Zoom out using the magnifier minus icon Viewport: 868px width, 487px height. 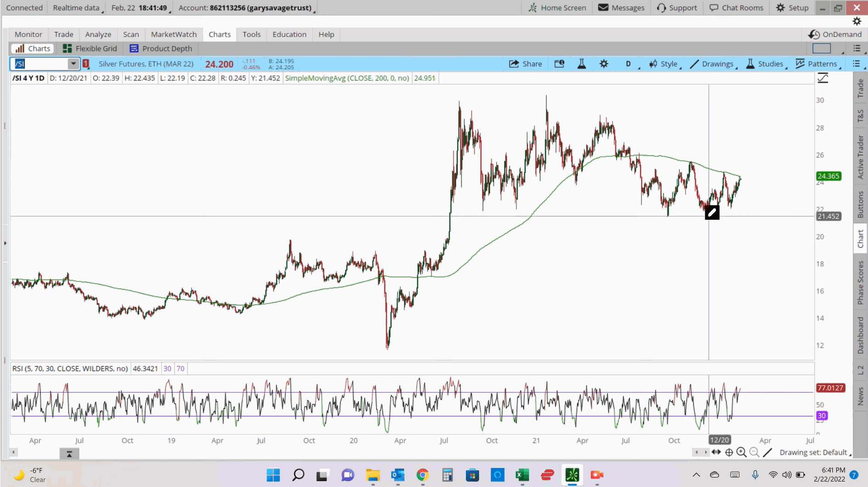pyautogui.click(x=754, y=453)
